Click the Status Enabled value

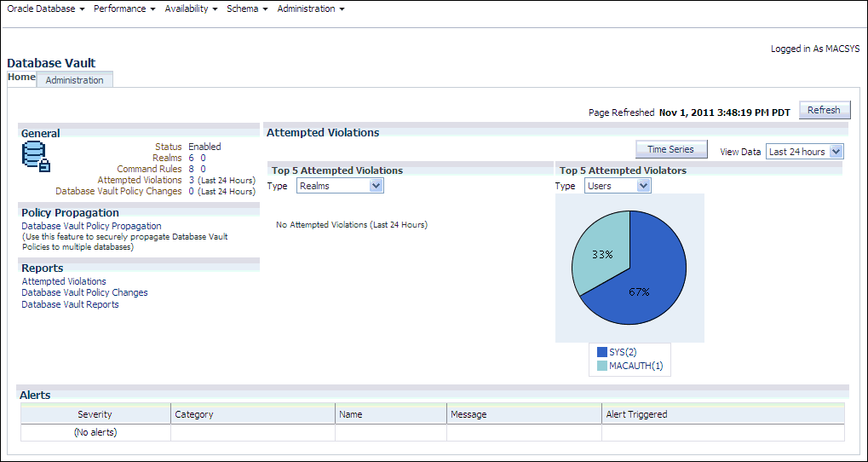204,147
